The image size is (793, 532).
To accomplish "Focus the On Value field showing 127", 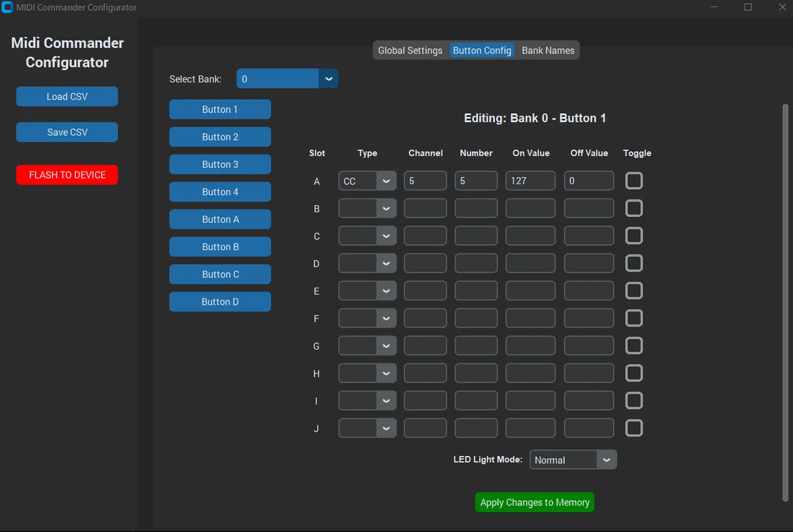I will [x=531, y=180].
